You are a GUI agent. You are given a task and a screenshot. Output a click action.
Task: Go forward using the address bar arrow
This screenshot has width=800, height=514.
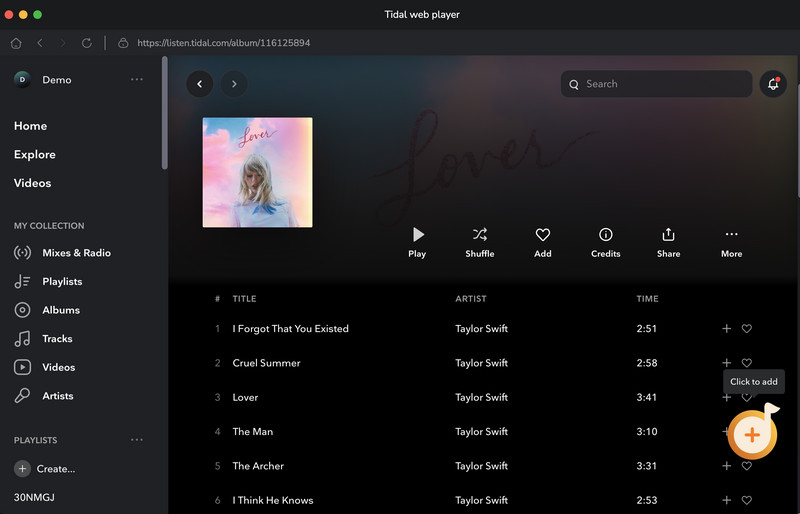click(63, 43)
